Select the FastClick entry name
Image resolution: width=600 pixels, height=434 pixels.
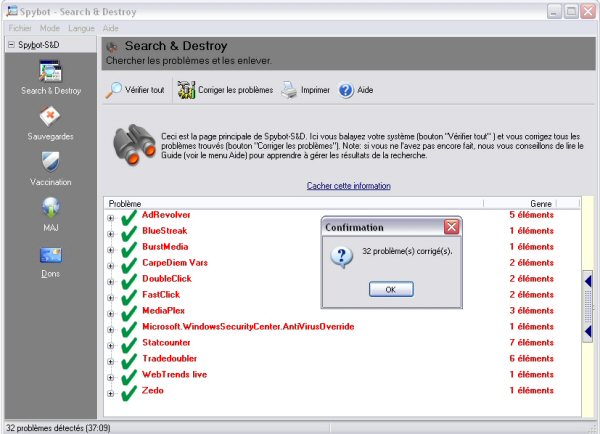(161, 295)
